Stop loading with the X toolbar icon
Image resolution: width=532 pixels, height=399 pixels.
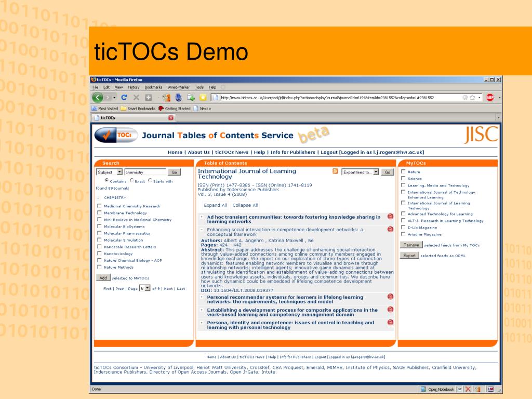(136, 98)
